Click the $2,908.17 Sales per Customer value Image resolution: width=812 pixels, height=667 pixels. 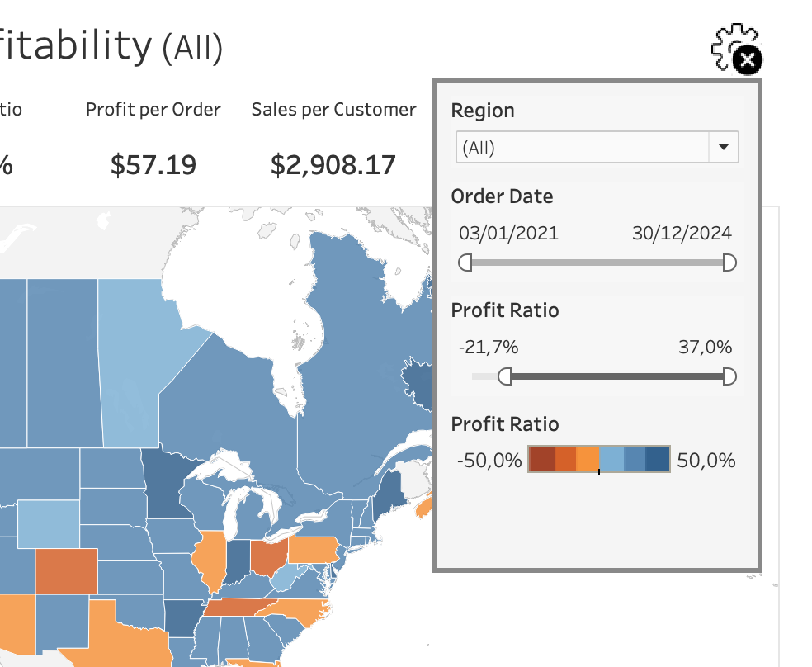[x=333, y=165]
